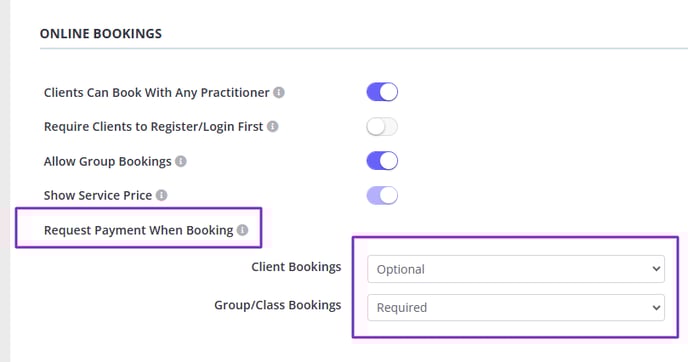Click the Client Bookings field label
Image resolution: width=688 pixels, height=362 pixels.
pyautogui.click(x=296, y=267)
